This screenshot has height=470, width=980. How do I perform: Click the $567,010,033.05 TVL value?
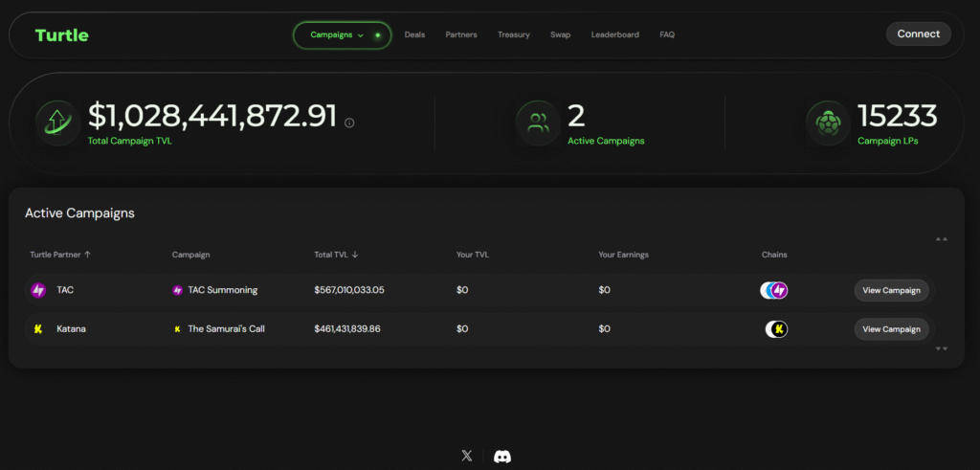(x=348, y=290)
